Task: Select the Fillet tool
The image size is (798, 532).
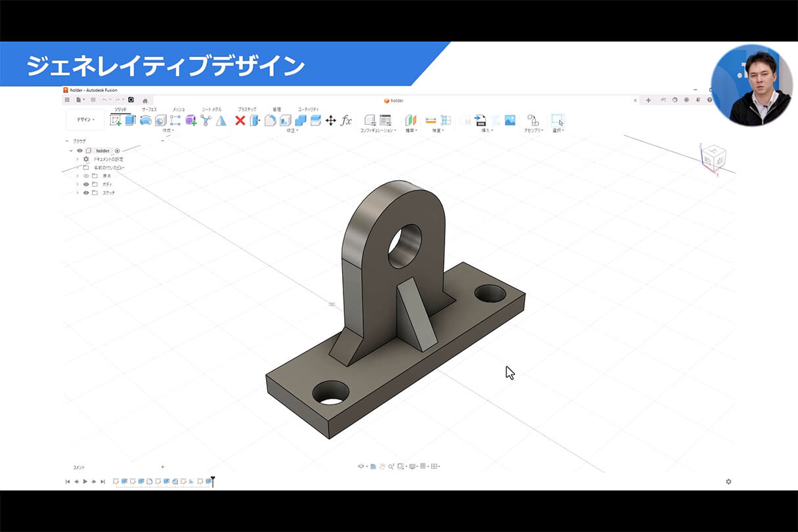Action: 270,120
